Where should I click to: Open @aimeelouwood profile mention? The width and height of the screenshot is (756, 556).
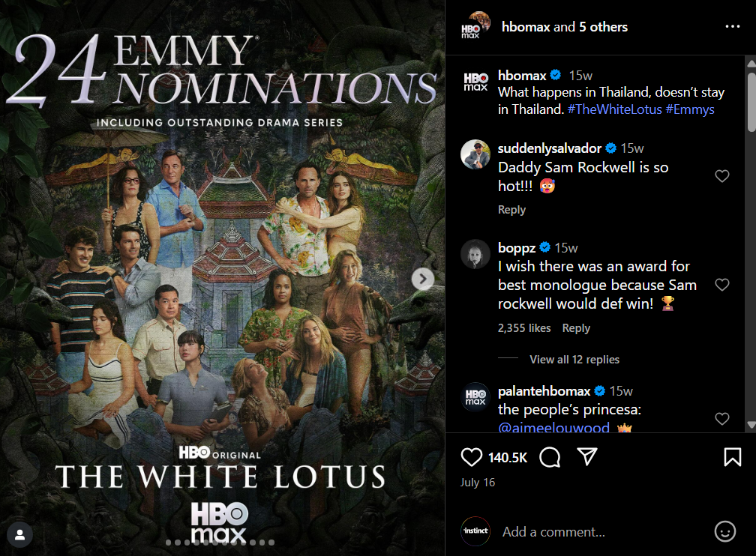(x=553, y=427)
